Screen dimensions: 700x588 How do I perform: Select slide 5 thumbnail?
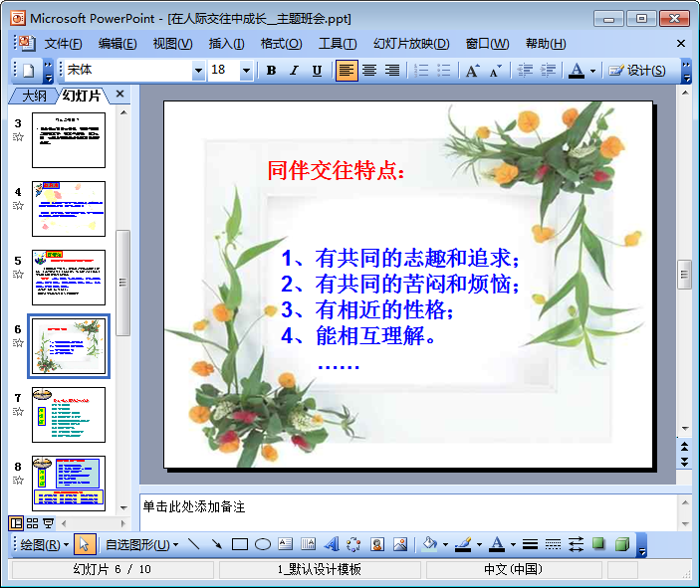coord(69,278)
